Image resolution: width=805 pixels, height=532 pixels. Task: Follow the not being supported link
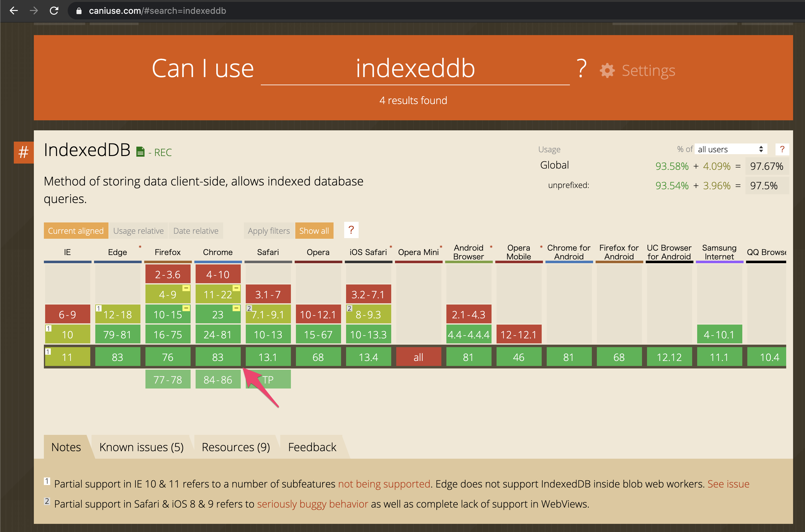pos(384,483)
